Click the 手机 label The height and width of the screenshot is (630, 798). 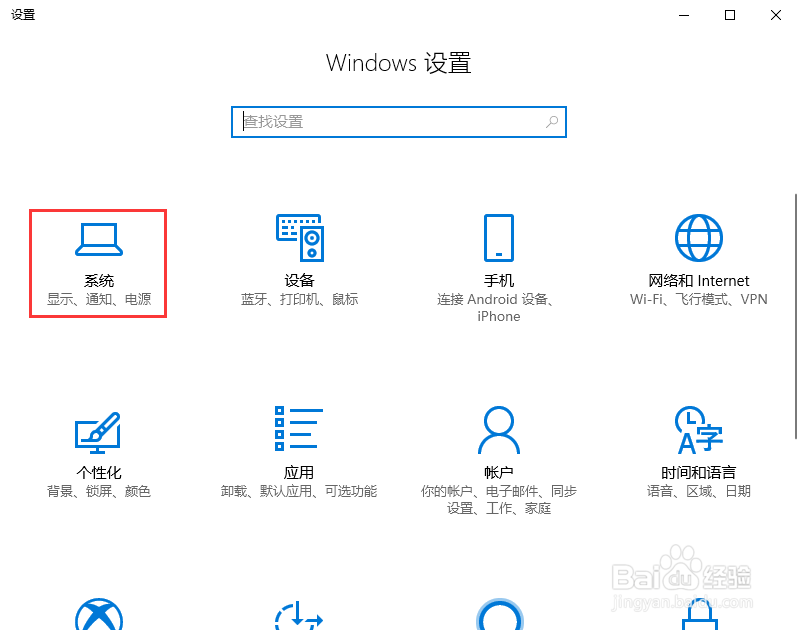(499, 280)
